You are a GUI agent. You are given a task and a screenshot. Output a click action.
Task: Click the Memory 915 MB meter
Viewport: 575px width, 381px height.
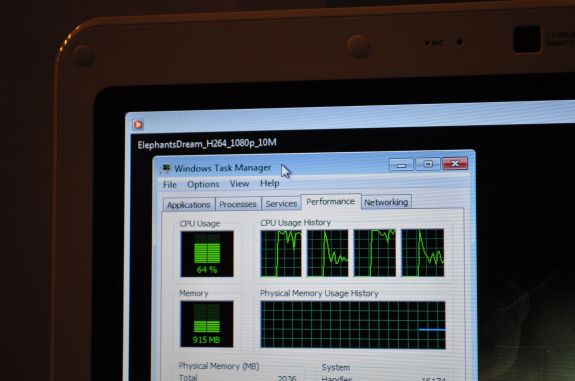pyautogui.click(x=206, y=324)
